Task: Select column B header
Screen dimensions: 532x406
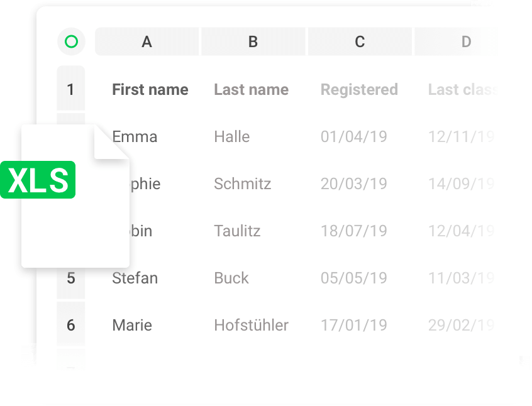Action: [x=253, y=42]
